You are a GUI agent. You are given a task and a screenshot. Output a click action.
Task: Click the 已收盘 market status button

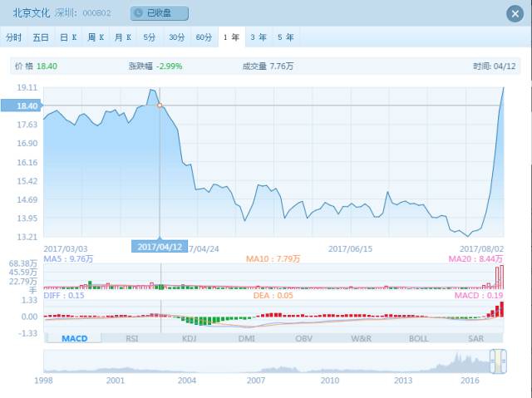[160, 13]
